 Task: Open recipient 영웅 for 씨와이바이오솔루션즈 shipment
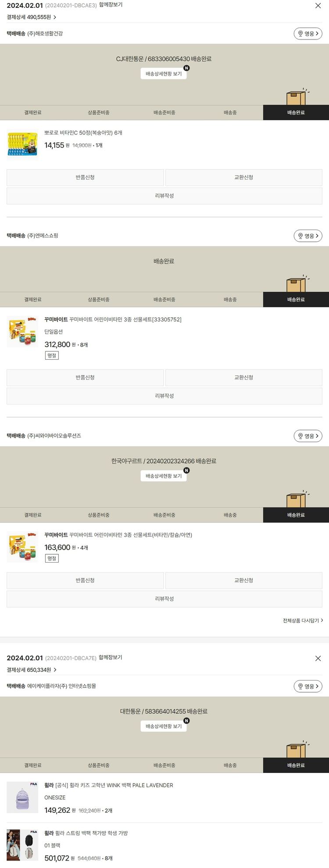[x=308, y=436]
